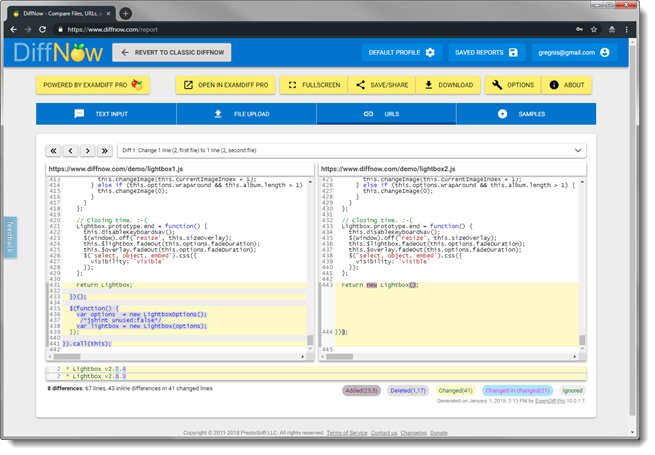This screenshot has width=655, height=455.
Task: Click the Ignored legend badge
Action: pos(572,391)
